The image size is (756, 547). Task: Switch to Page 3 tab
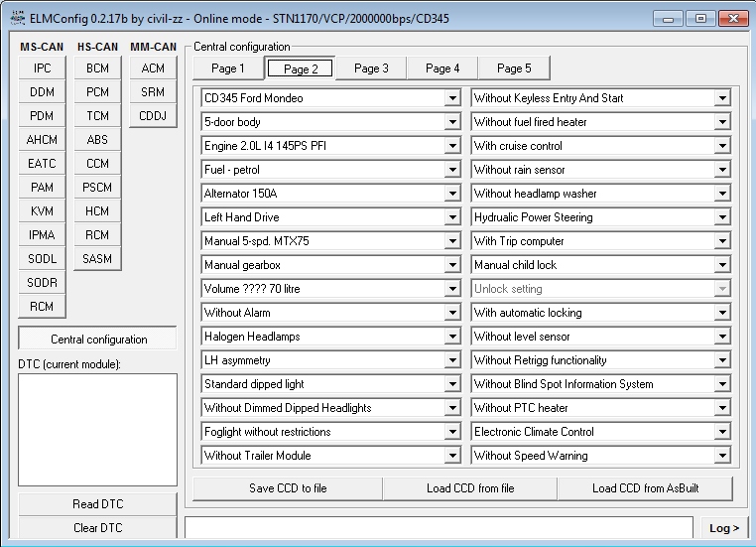pyautogui.click(x=371, y=68)
